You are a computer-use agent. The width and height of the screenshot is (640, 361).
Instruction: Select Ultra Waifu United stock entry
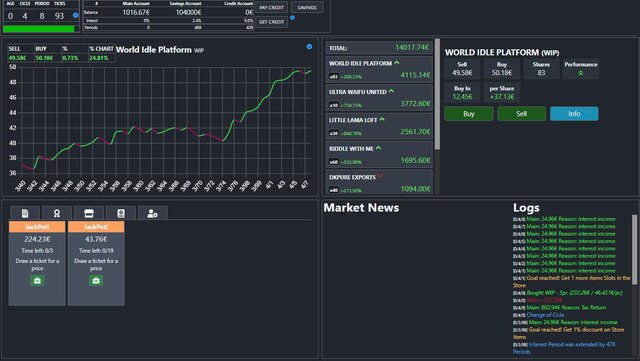pos(379,98)
